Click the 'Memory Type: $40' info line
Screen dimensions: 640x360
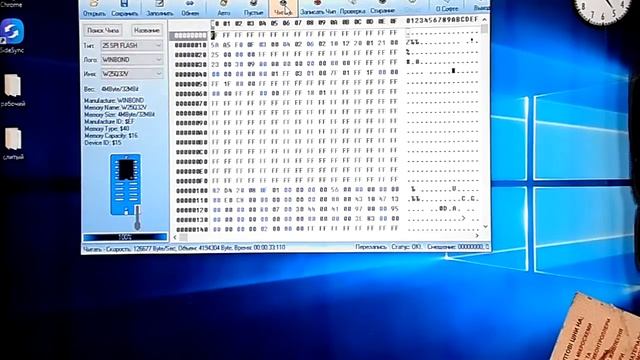click(107, 129)
